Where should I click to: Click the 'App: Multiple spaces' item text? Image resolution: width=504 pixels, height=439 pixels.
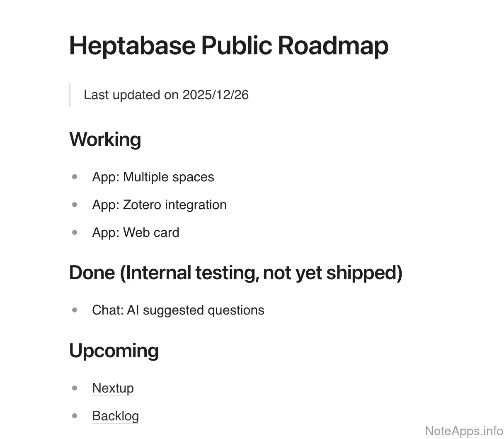click(153, 177)
